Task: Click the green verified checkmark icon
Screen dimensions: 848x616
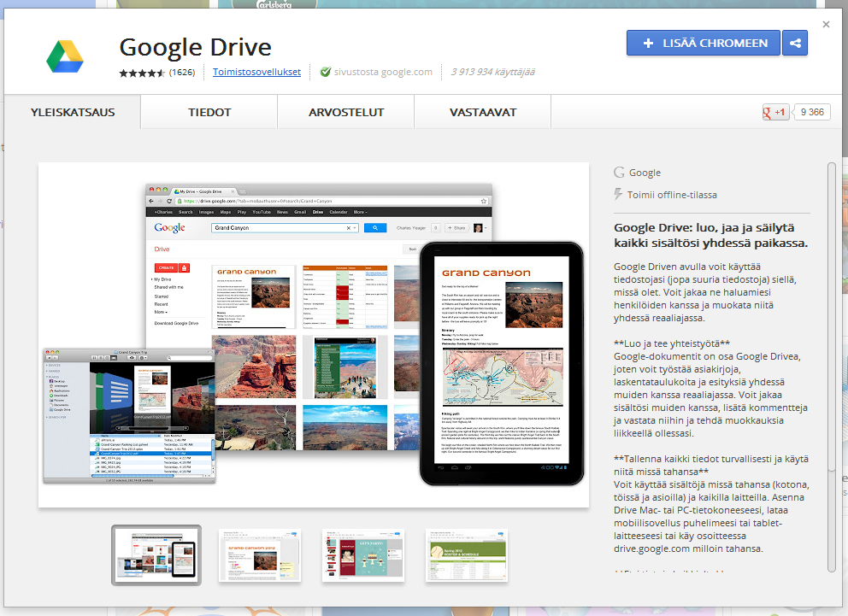Action: pos(325,73)
